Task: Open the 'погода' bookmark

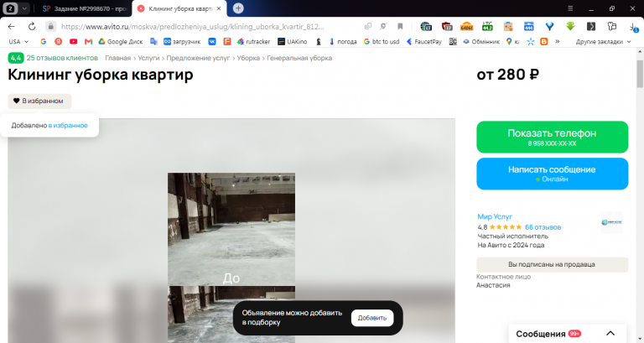Action: pos(343,41)
